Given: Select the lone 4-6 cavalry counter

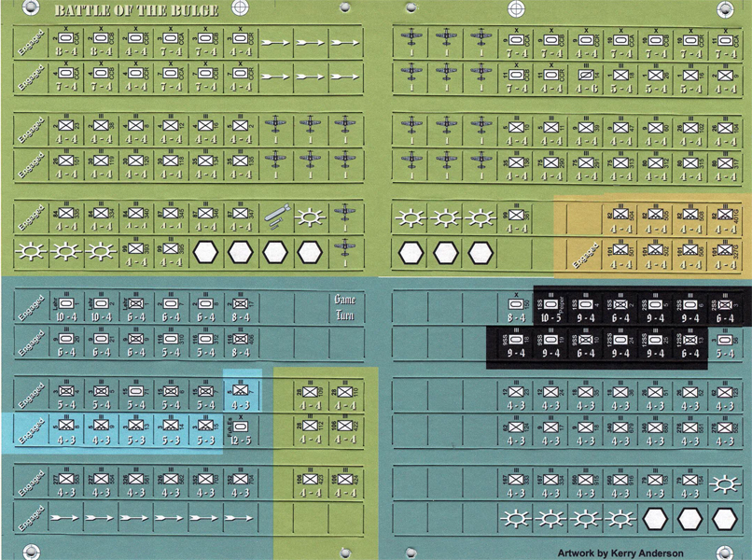Looking at the screenshot, I should pyautogui.click(x=586, y=78).
